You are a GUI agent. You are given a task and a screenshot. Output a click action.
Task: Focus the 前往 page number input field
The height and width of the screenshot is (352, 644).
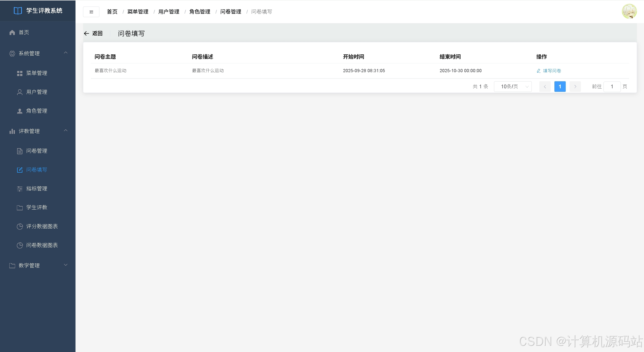[x=612, y=87]
